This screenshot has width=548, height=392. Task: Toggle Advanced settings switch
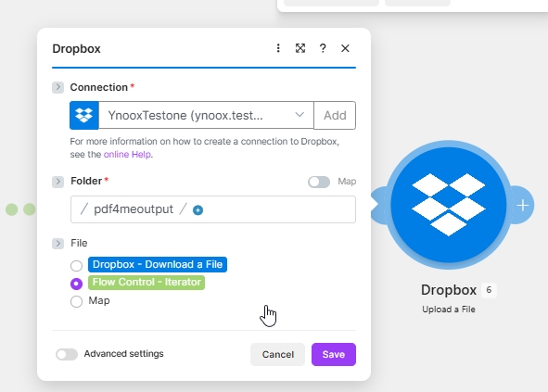coord(67,354)
